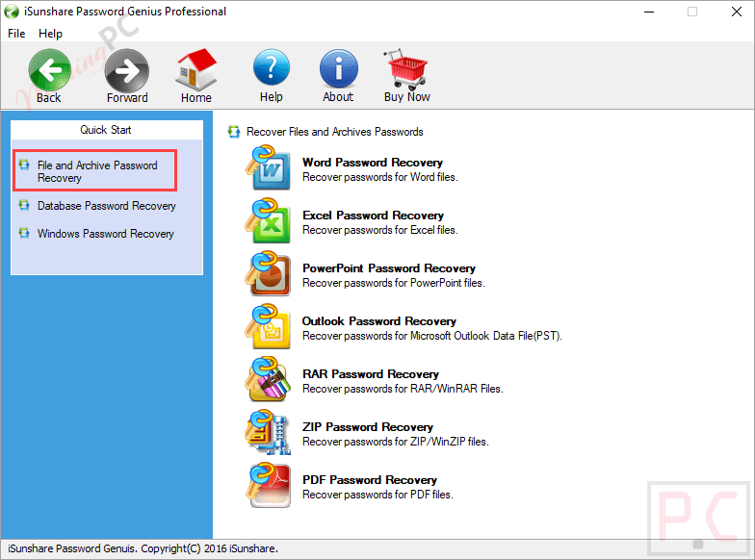Click the PDF Password Recovery icon
The image size is (755, 560).
(268, 485)
